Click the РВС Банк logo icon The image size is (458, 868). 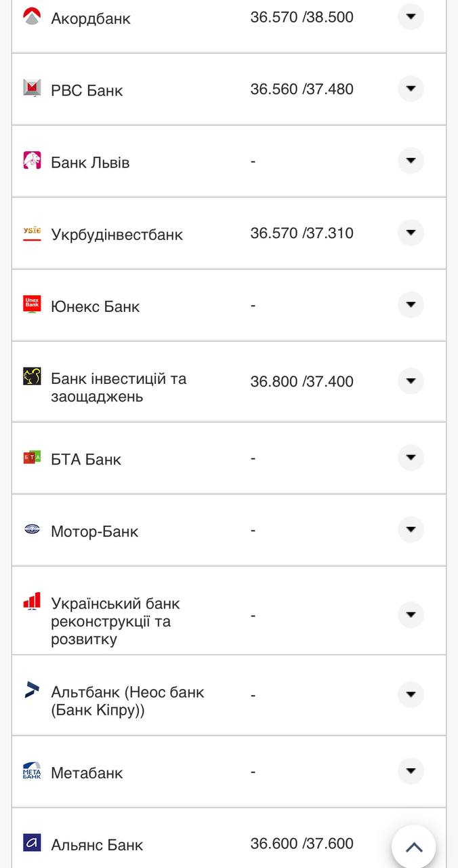(31, 89)
